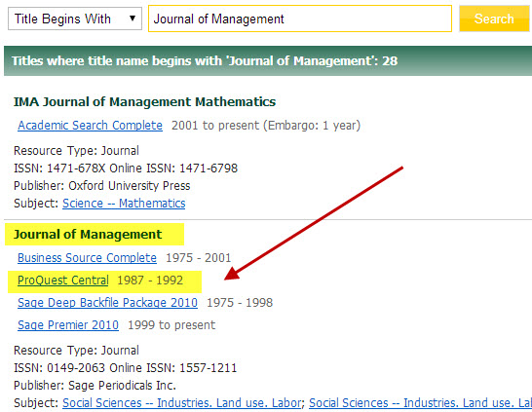
Task: Click the highlighted Journal of Management title
Action: point(88,235)
